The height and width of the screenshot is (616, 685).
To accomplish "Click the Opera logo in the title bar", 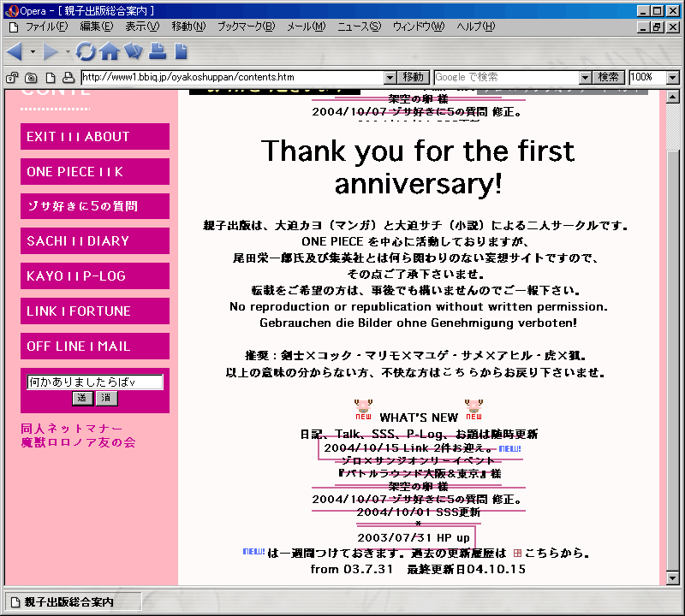I will pos(12,10).
